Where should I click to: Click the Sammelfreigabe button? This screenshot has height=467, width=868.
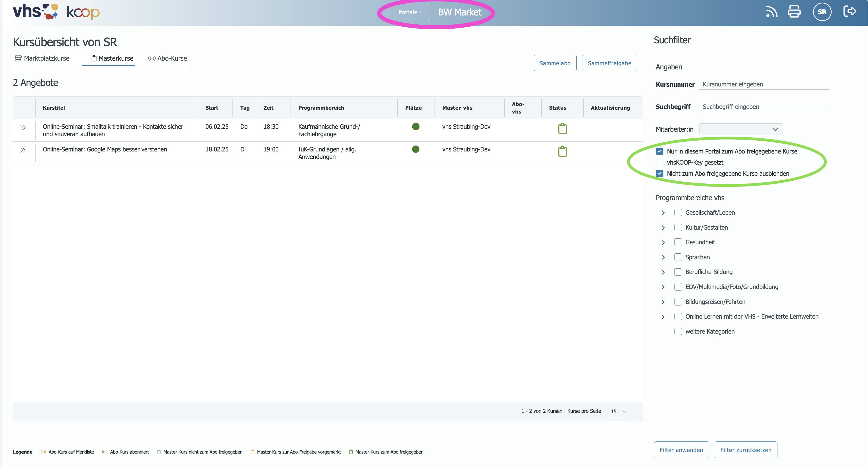click(x=609, y=63)
